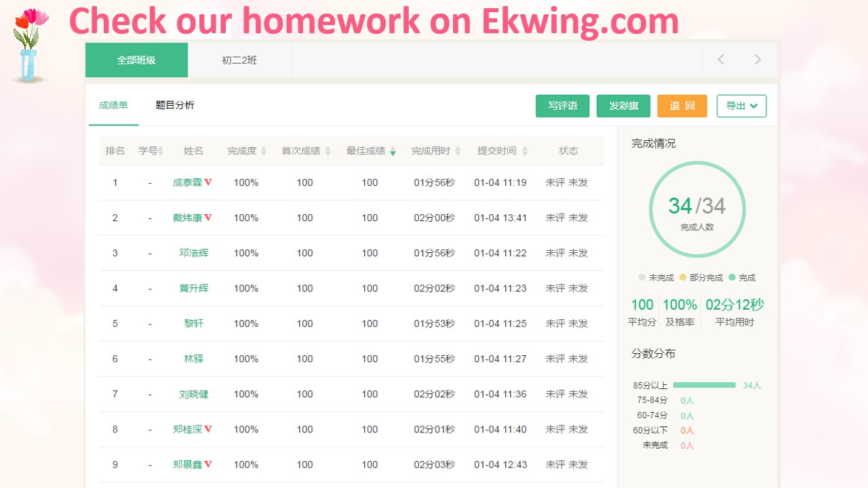The height and width of the screenshot is (488, 868).
Task: Click duration 01分53秒
Action: (x=435, y=323)
